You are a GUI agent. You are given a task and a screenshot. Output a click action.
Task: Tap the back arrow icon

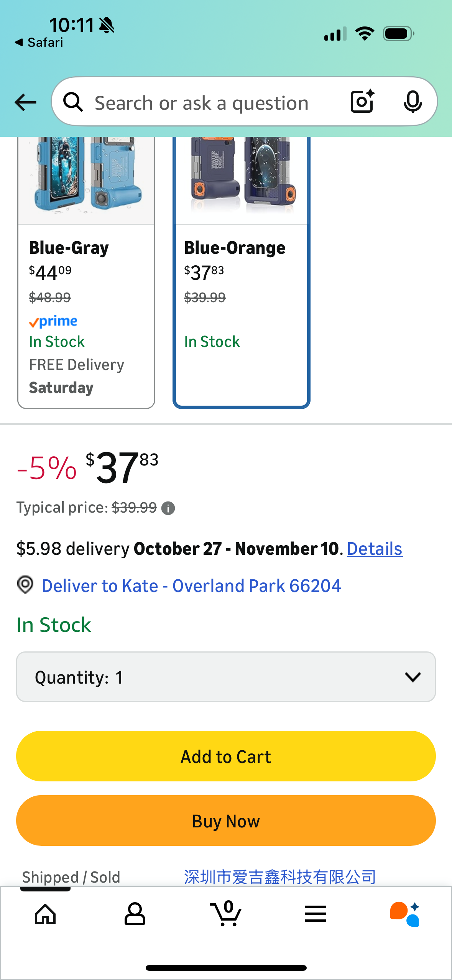[x=25, y=102]
